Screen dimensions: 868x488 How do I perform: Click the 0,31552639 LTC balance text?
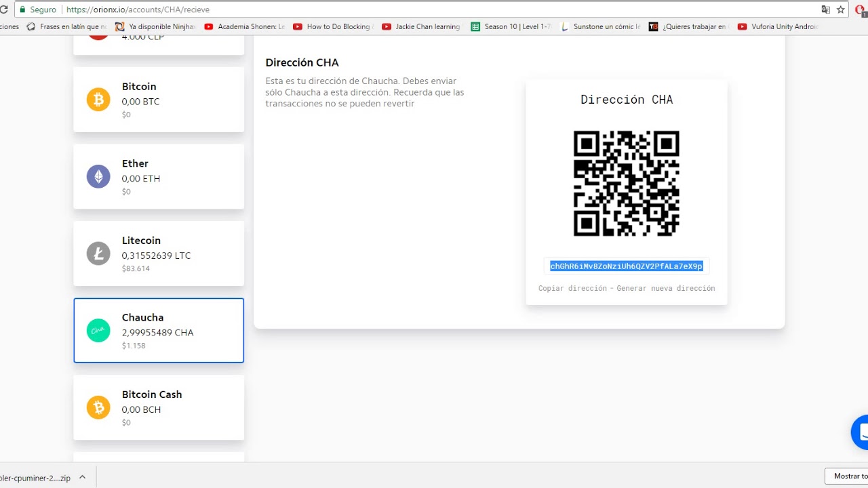pos(157,256)
